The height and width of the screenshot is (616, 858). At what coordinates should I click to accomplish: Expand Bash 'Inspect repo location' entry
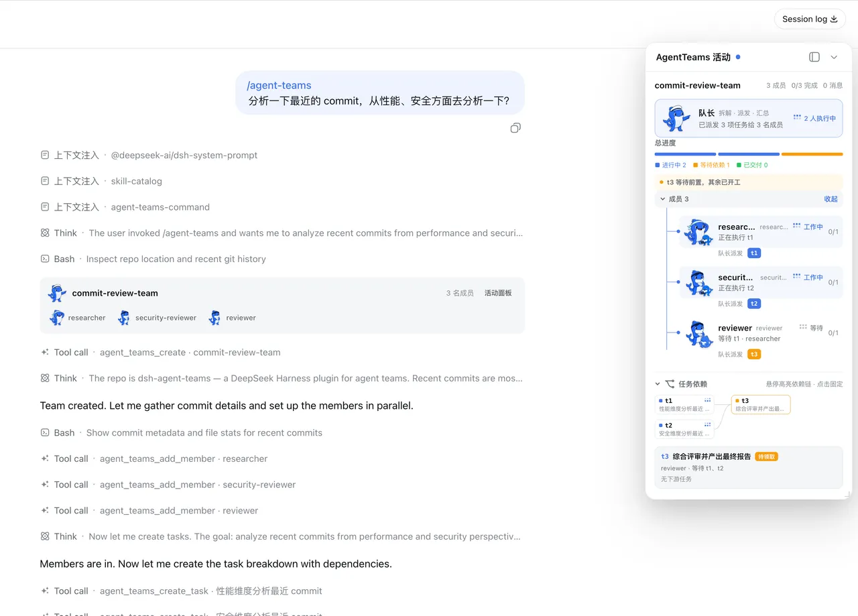point(153,259)
